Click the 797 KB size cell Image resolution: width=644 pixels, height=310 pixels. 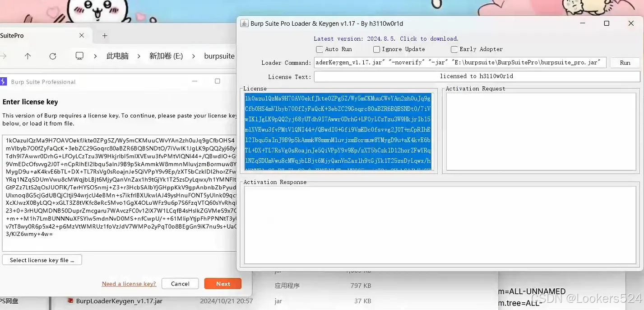[361, 286]
